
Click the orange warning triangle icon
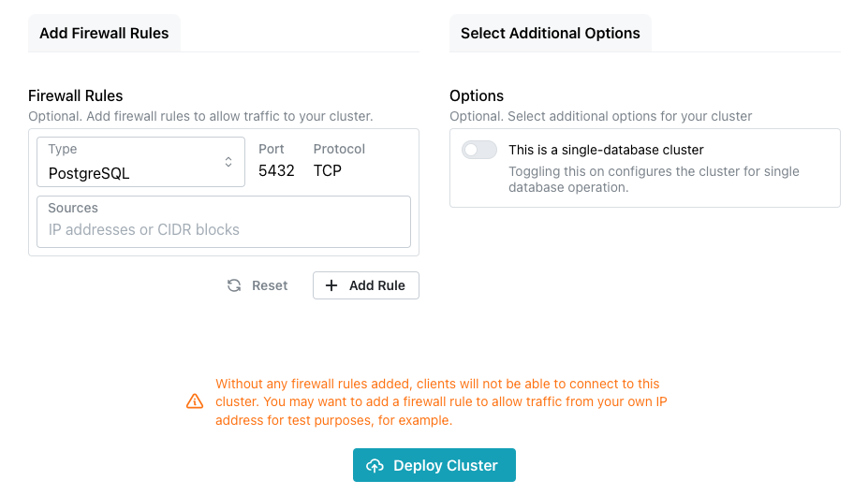[195, 401]
